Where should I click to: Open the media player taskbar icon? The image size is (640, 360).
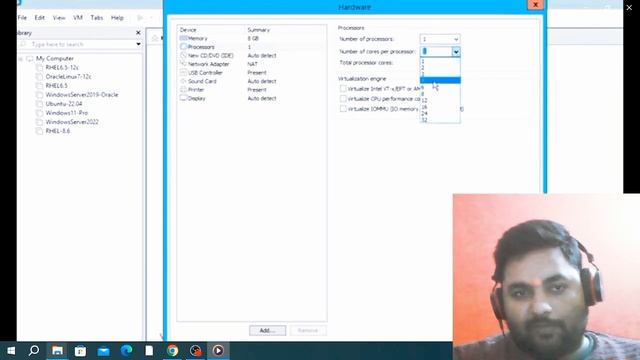pos(218,351)
